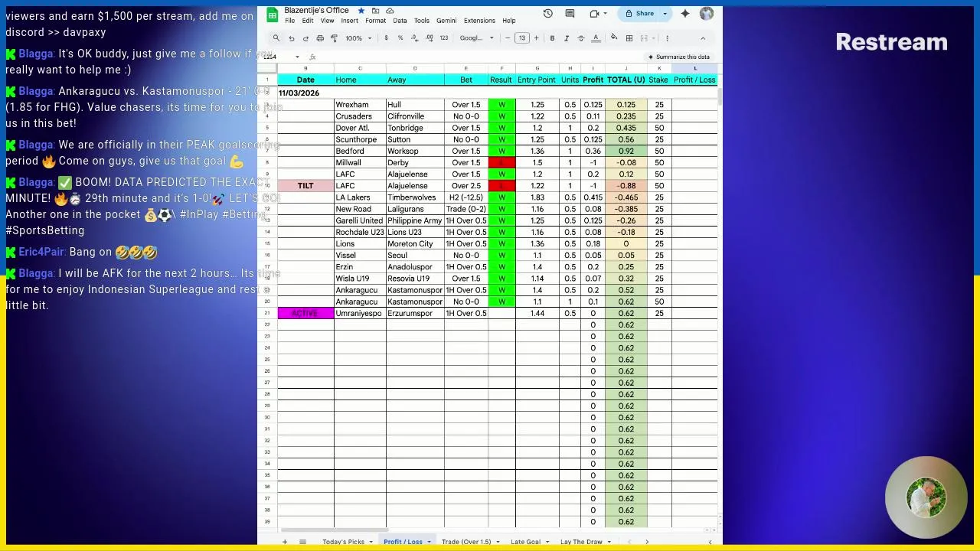Open cell borders options
This screenshot has width=980, height=551.
(x=629, y=38)
